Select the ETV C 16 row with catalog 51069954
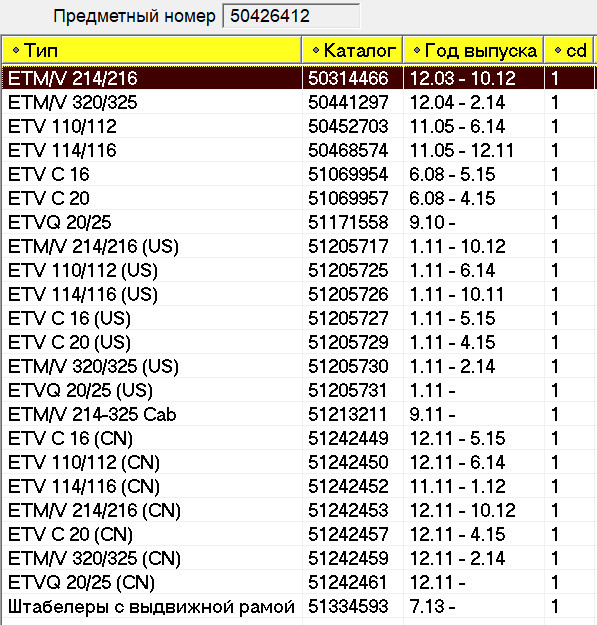Screen dimensions: 597x625 coord(298,174)
